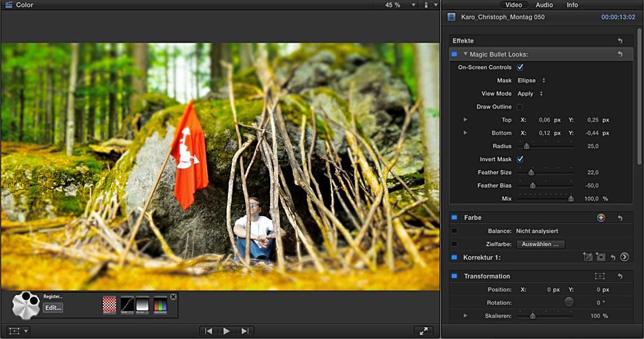Open the View Mode dropdown
Viewport: 644px width, 339px height.
click(530, 94)
